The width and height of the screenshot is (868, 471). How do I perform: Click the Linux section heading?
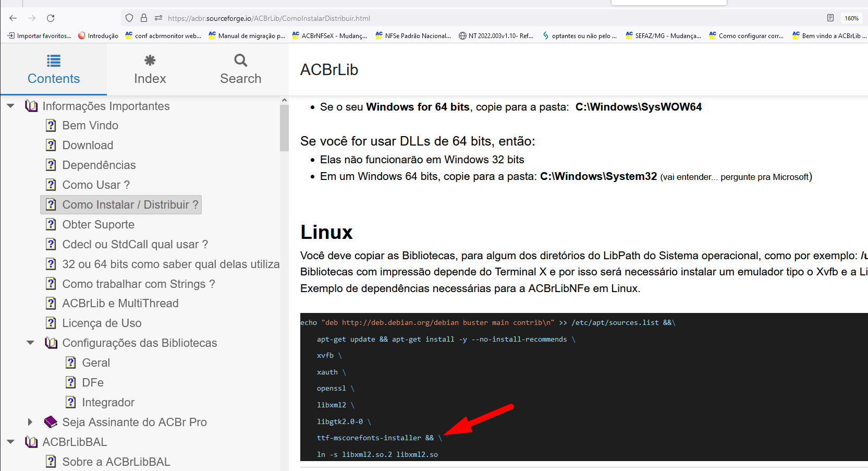click(327, 232)
